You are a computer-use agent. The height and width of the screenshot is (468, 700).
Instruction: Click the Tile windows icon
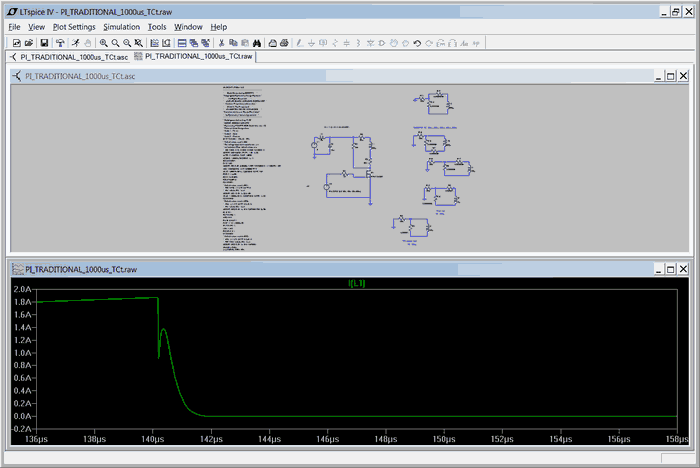tap(182, 43)
